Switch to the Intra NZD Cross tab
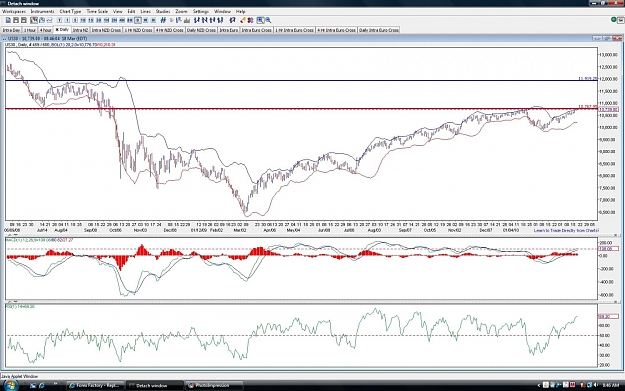The image size is (625, 391). click(x=106, y=30)
